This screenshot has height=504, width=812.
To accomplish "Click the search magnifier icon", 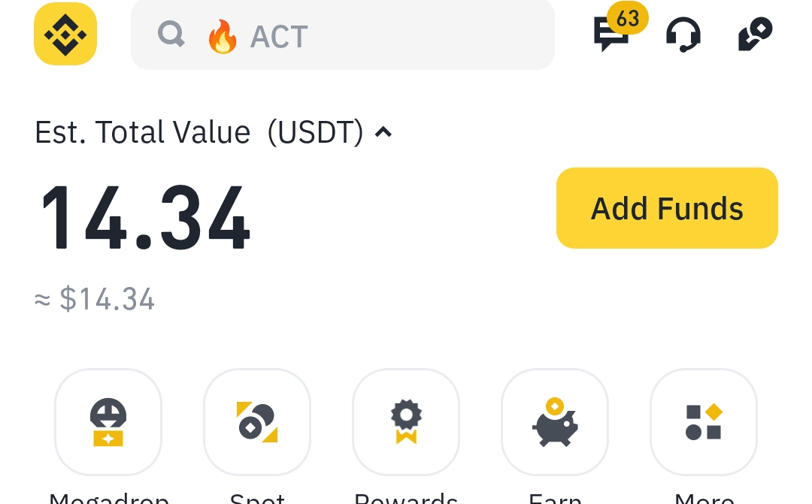I will tap(171, 34).
